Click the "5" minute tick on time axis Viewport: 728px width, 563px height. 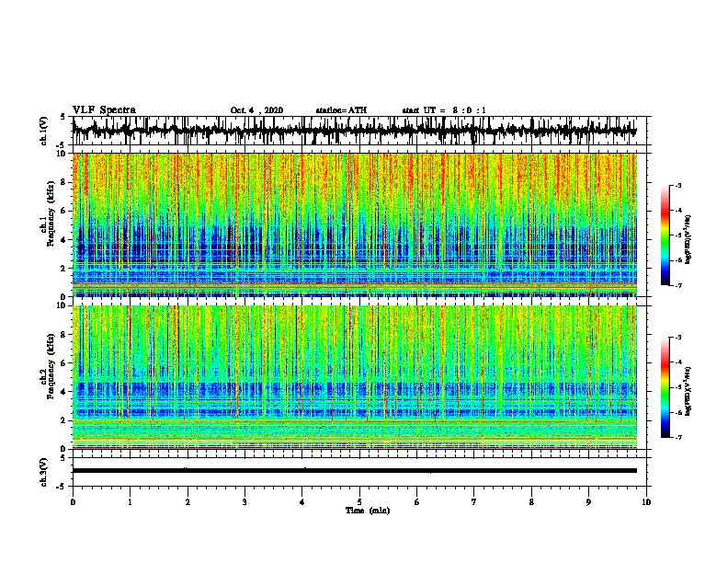pyautogui.click(x=359, y=502)
